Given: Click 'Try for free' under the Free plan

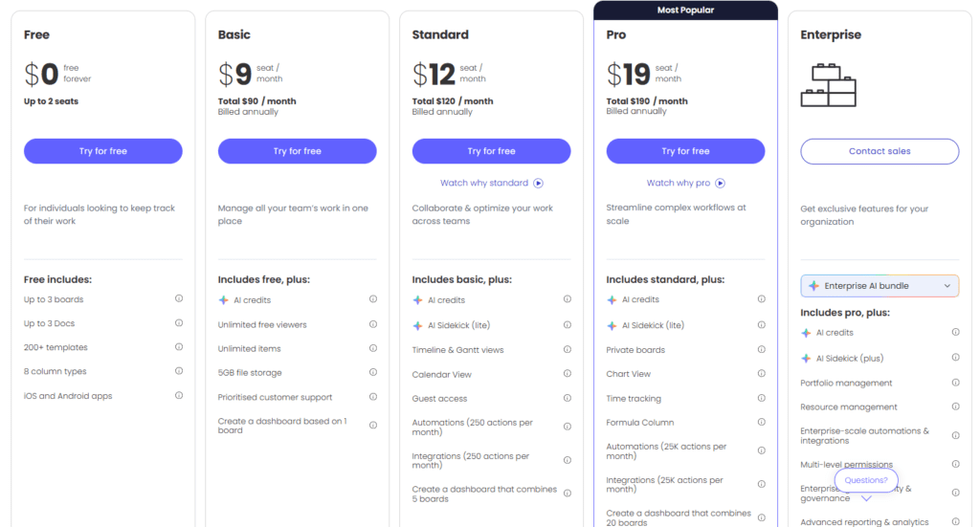Looking at the screenshot, I should pos(103,151).
